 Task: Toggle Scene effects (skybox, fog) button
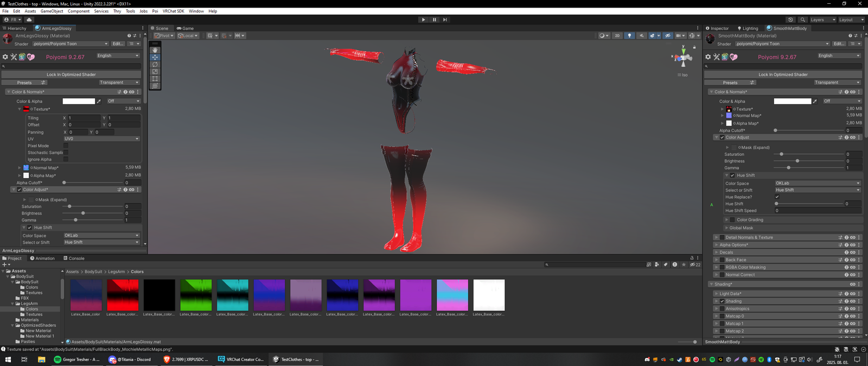pos(653,36)
